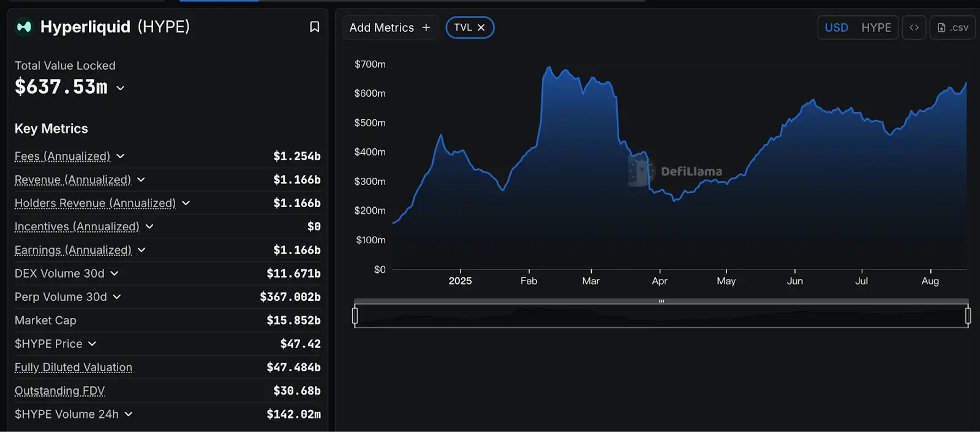
Task: Grab the right range selector handle
Action: (x=968, y=316)
